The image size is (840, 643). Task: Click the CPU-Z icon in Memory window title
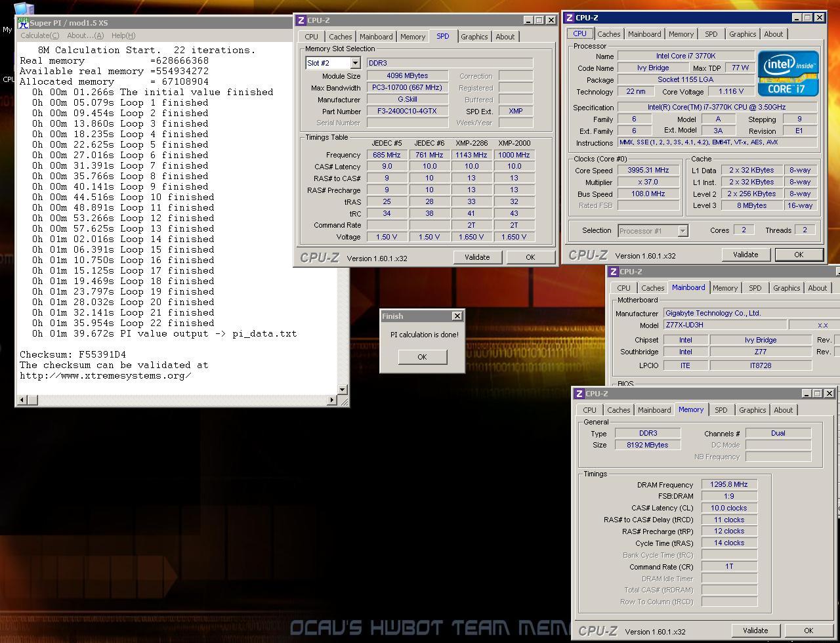click(x=579, y=394)
